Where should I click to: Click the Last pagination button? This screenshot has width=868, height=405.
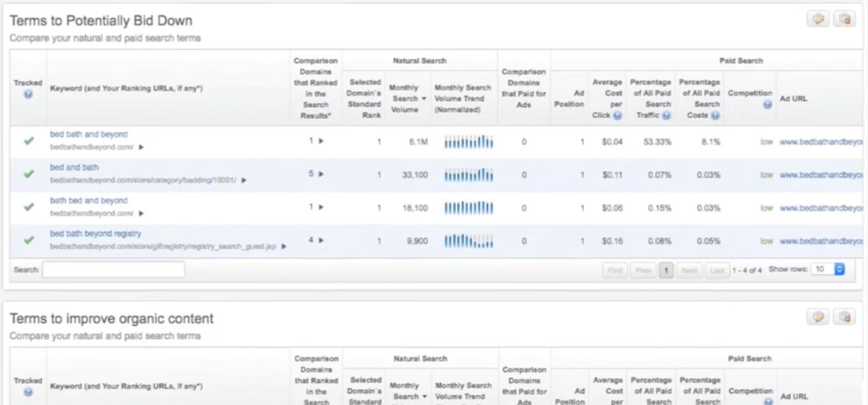click(x=717, y=270)
